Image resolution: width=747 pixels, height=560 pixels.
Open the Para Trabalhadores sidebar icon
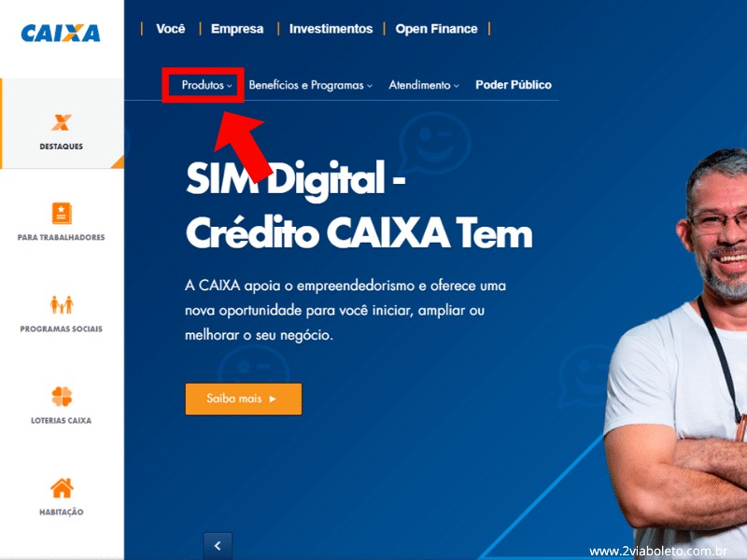62,214
